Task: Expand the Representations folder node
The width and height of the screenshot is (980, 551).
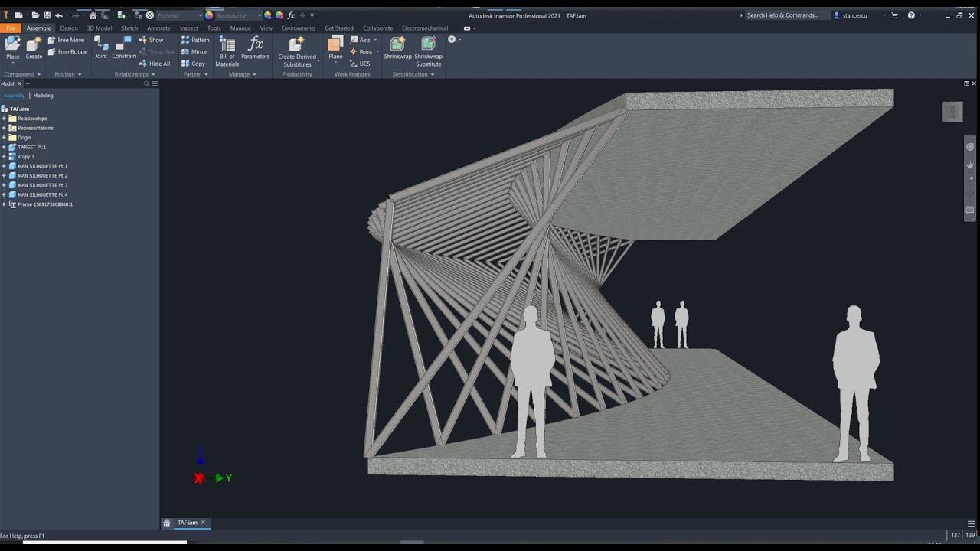Action: pos(4,128)
